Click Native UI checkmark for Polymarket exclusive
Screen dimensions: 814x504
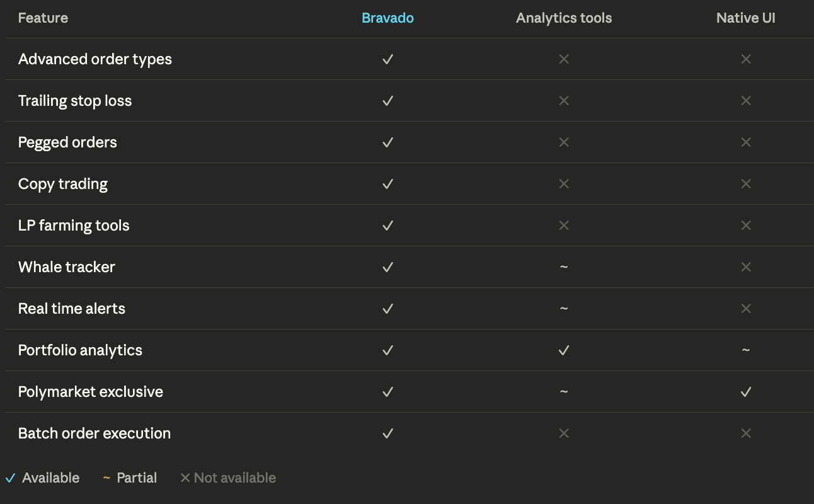pos(746,392)
